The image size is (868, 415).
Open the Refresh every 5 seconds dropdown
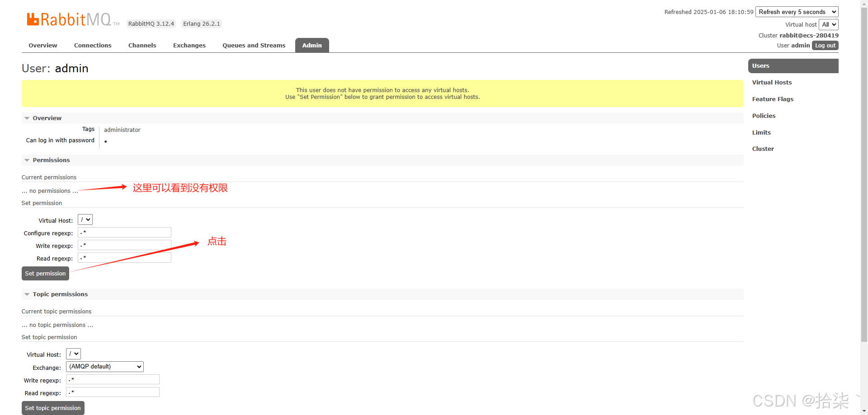pos(797,12)
